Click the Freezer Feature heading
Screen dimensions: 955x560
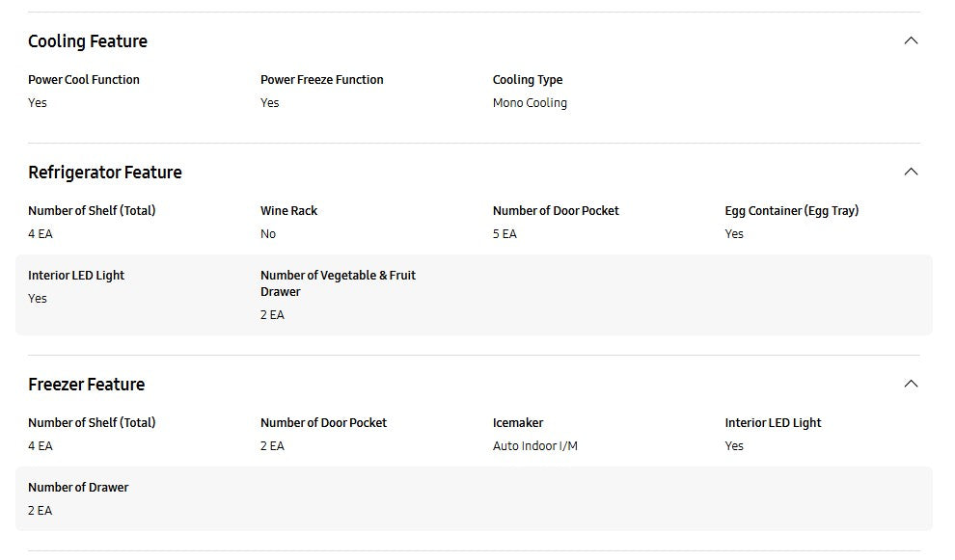tap(87, 385)
